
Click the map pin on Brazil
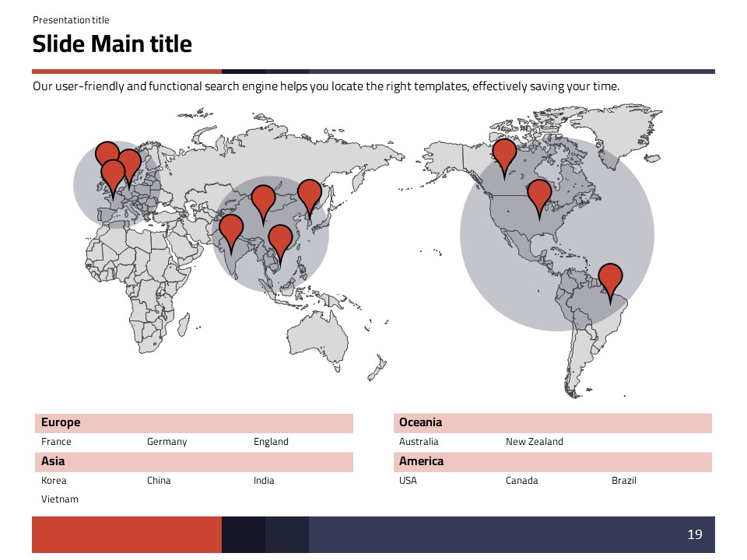click(611, 279)
